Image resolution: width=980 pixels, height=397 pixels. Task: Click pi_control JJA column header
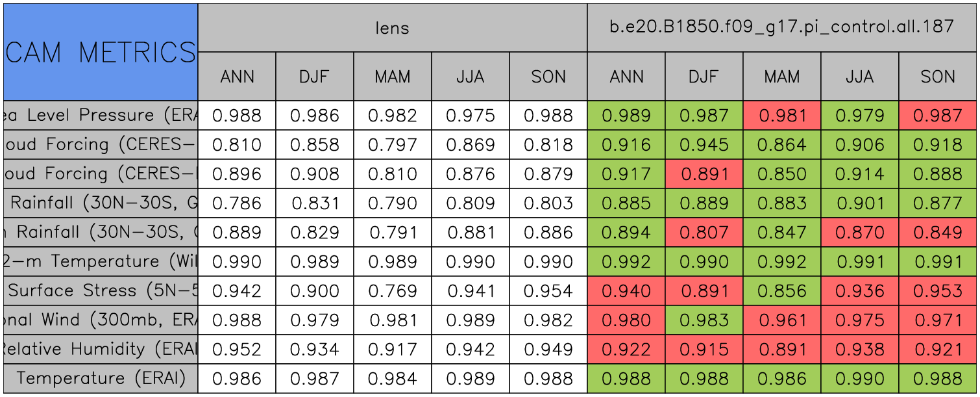859,77
